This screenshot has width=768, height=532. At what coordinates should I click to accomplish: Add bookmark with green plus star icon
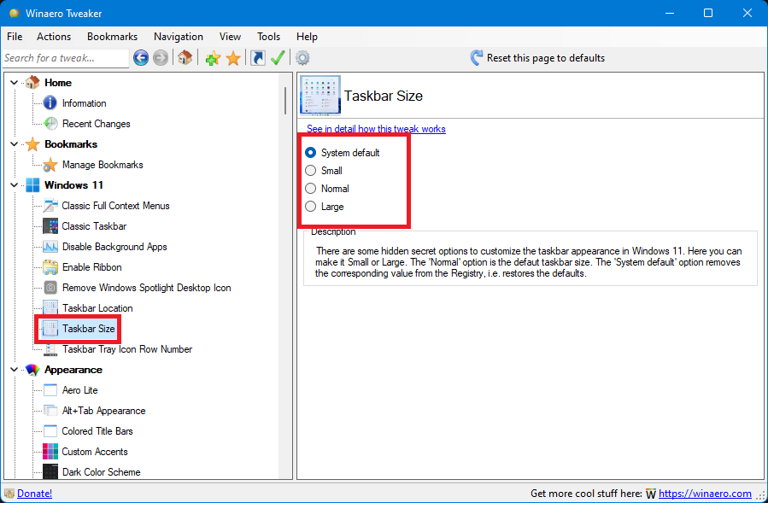tap(213, 58)
